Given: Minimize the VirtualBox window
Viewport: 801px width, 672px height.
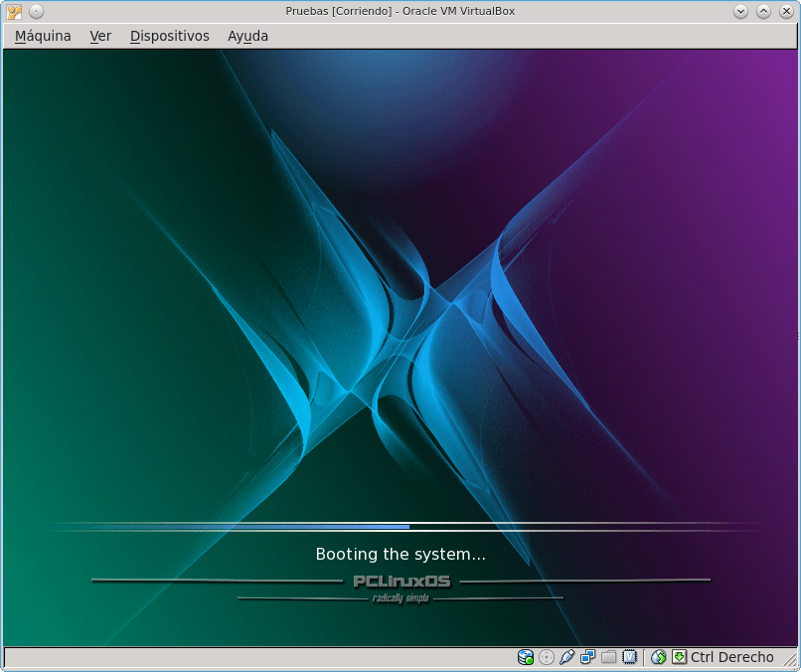Looking at the screenshot, I should tap(740, 12).
